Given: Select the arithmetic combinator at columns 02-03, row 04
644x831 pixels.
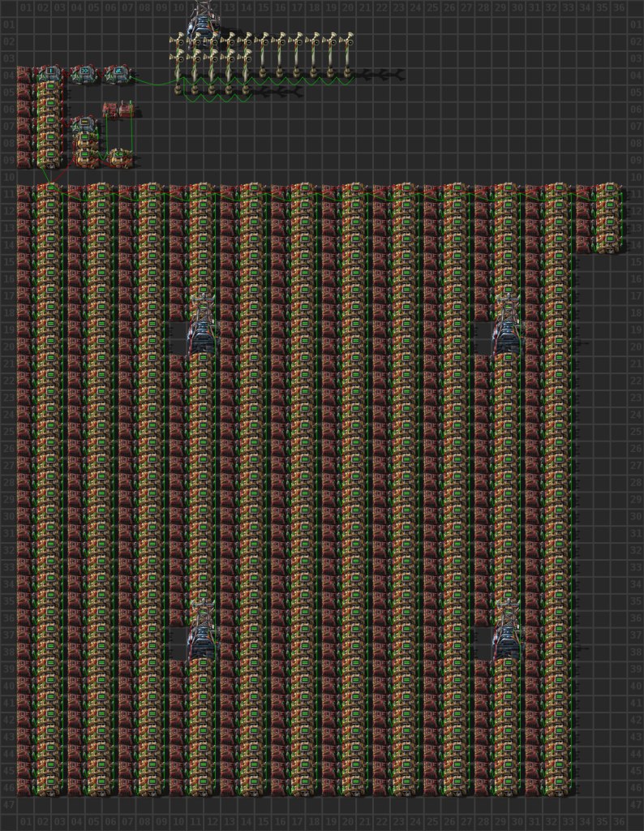Looking at the screenshot, I should [51, 75].
